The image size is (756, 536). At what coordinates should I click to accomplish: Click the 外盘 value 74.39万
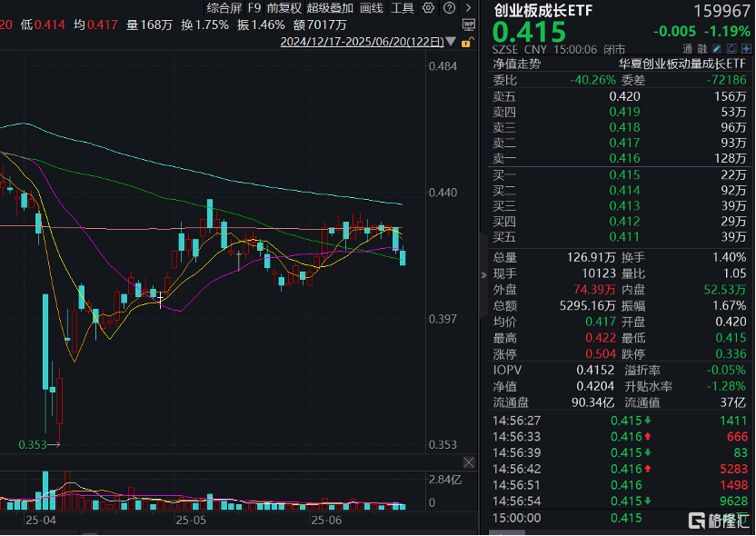coord(594,290)
